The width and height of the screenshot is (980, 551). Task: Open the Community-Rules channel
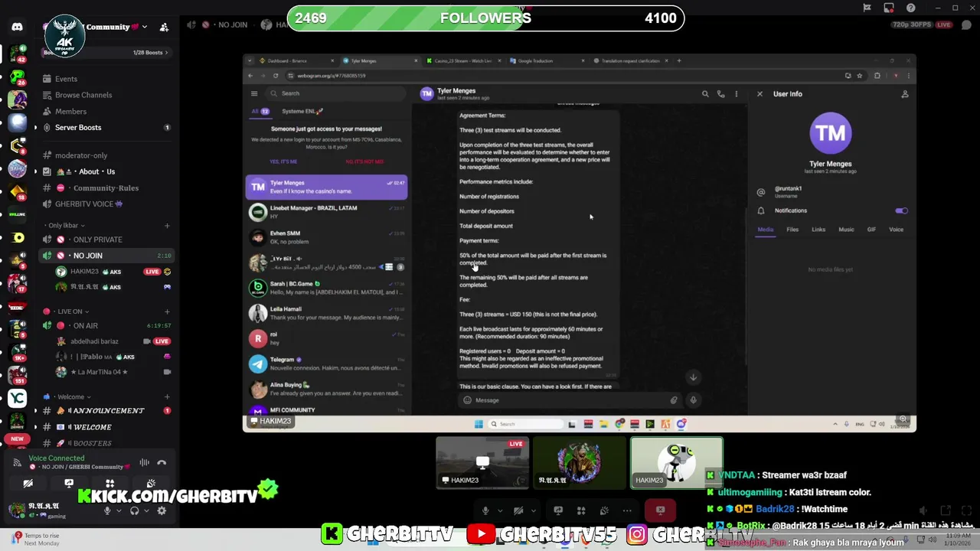[107, 188]
